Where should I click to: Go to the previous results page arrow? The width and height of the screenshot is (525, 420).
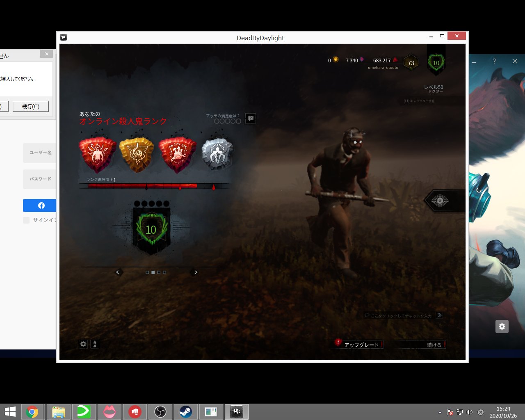point(118,272)
